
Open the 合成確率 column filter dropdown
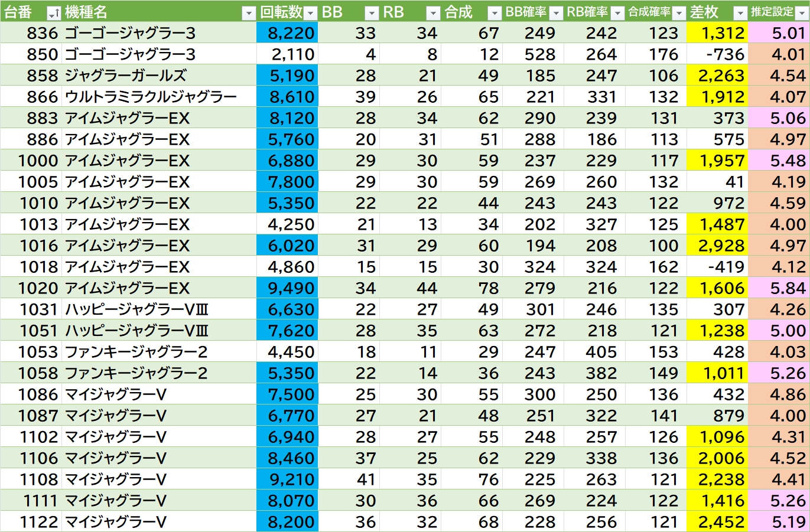[679, 13]
